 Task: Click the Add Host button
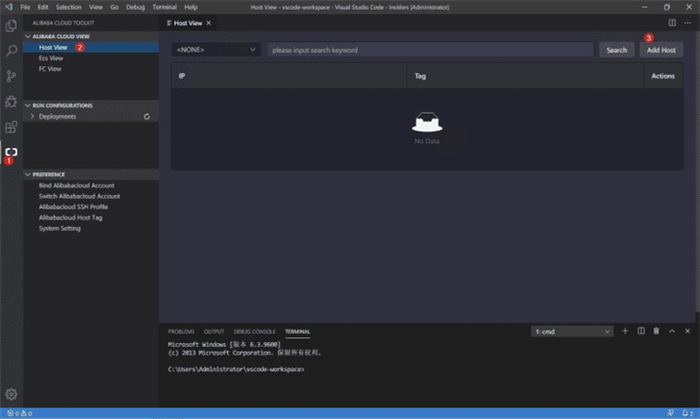click(661, 50)
